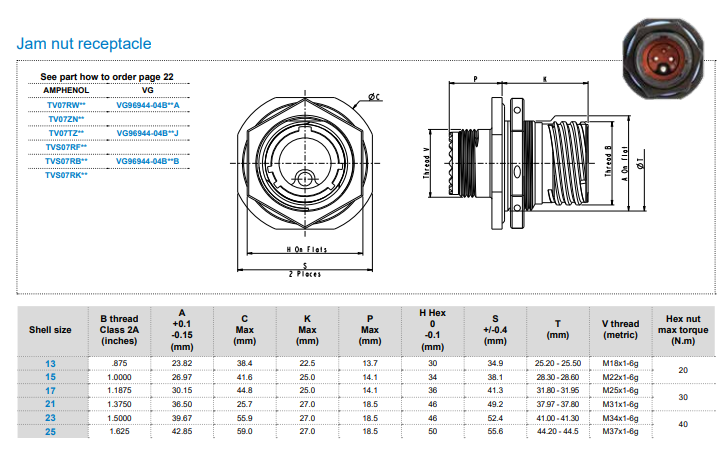720x457 pixels.
Task: Click the VG96944-04B**A reference
Action: 147,104
